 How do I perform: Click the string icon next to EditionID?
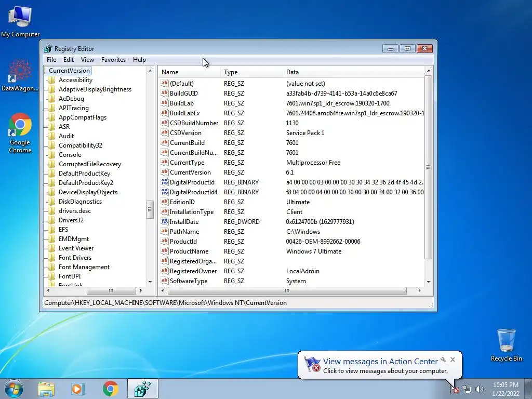coord(165,202)
